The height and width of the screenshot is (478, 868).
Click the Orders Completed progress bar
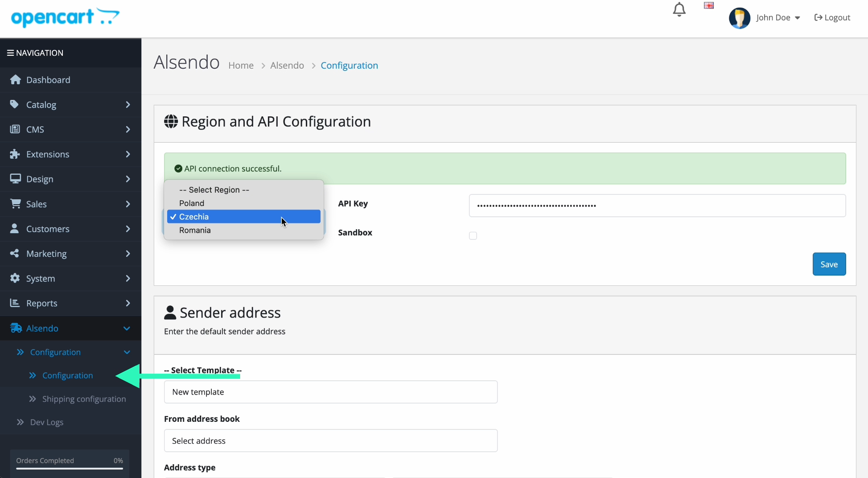pyautogui.click(x=70, y=468)
